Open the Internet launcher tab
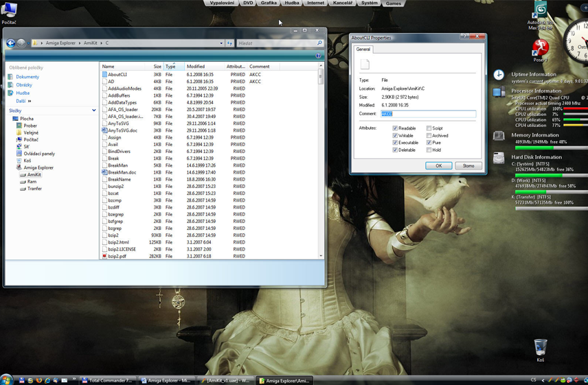Viewport: 588px width, 385px height. pyautogui.click(x=315, y=3)
